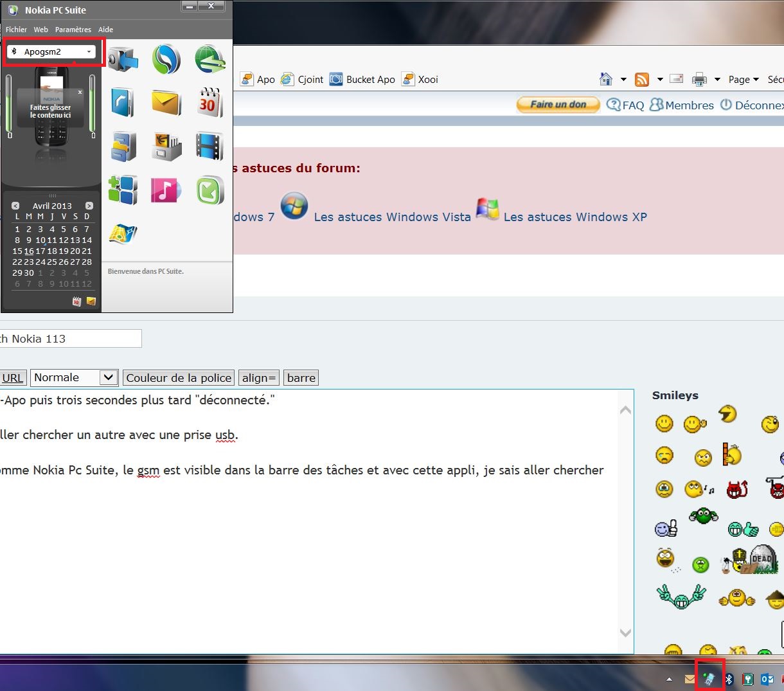
Task: Go to the previous month in mini calendar
Action: 16,206
